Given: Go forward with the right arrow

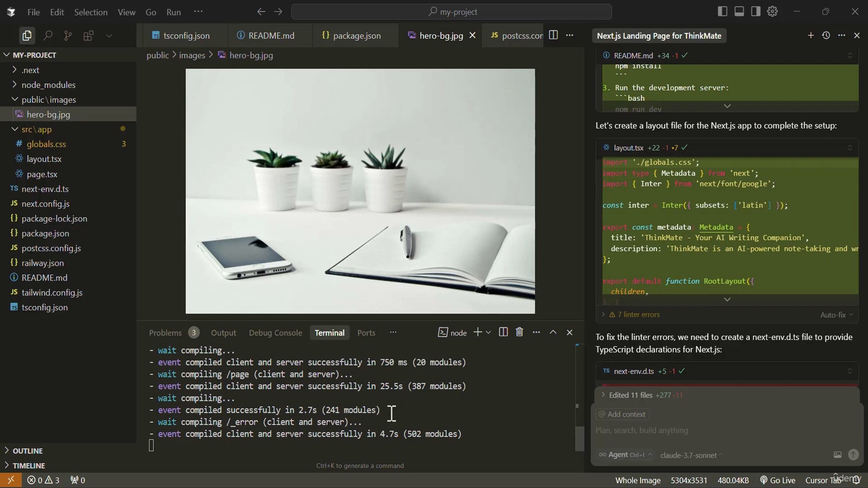Looking at the screenshot, I should click(278, 12).
